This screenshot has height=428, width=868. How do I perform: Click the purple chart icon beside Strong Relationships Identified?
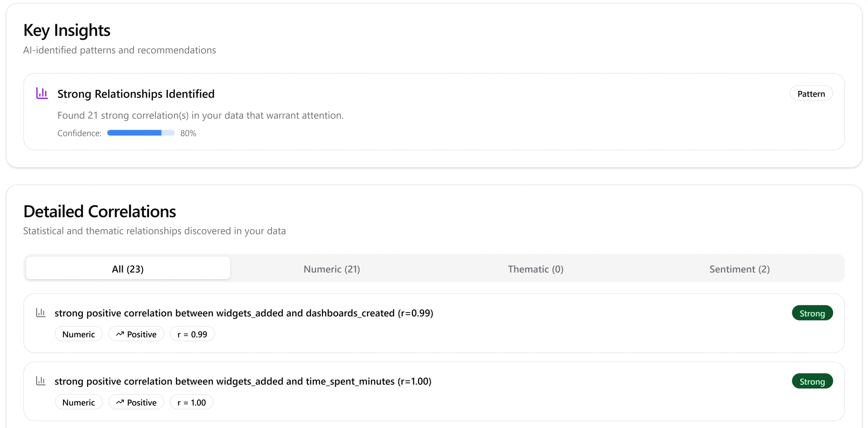(42, 93)
